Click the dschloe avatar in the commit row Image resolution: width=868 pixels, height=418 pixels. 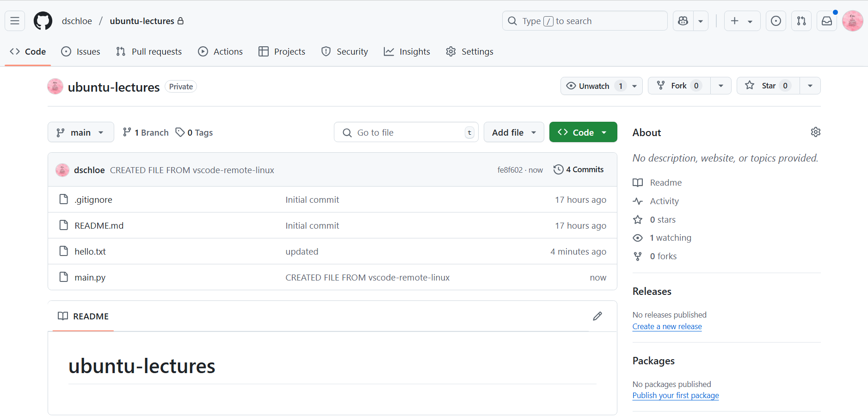click(x=62, y=170)
